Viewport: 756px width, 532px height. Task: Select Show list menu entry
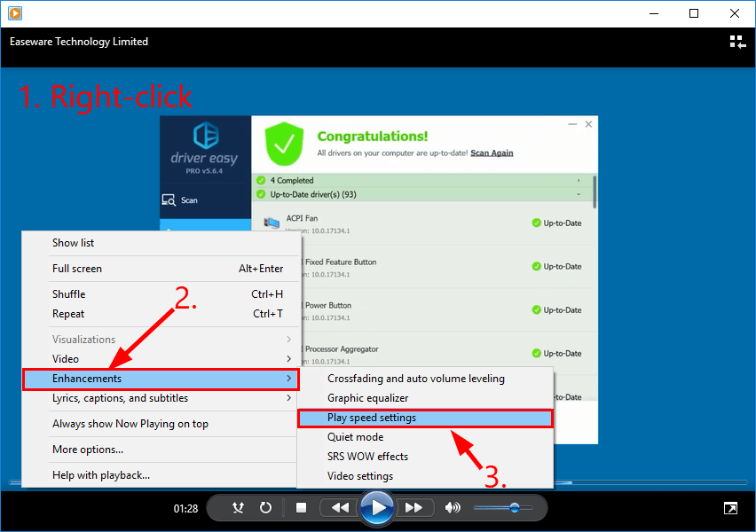click(x=161, y=243)
